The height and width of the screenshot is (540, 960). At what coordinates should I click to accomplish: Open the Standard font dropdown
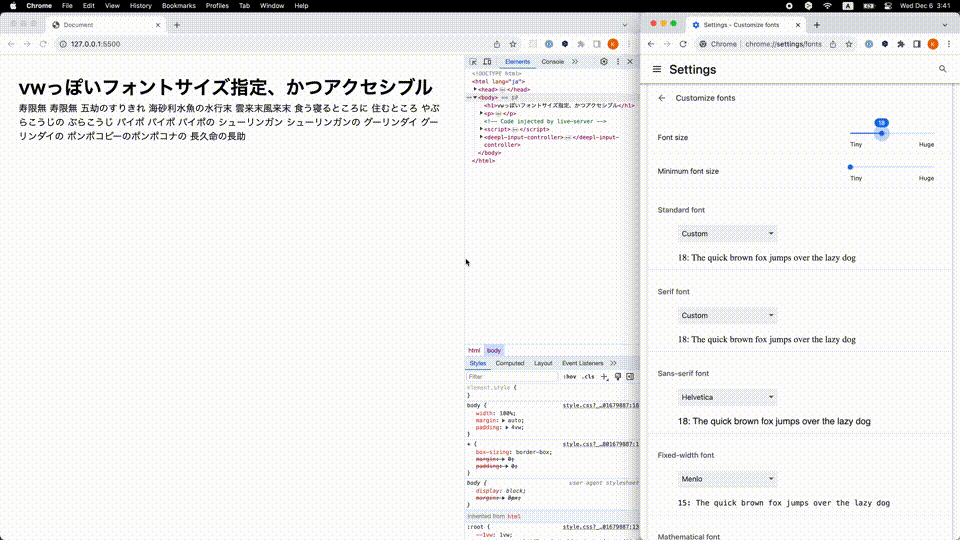[x=727, y=234]
